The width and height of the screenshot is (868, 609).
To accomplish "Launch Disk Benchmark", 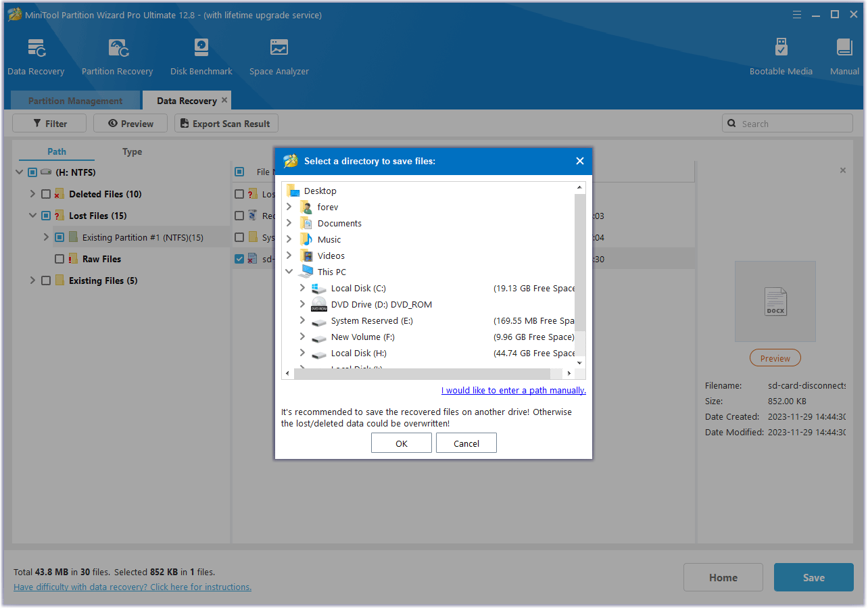I will coord(201,54).
